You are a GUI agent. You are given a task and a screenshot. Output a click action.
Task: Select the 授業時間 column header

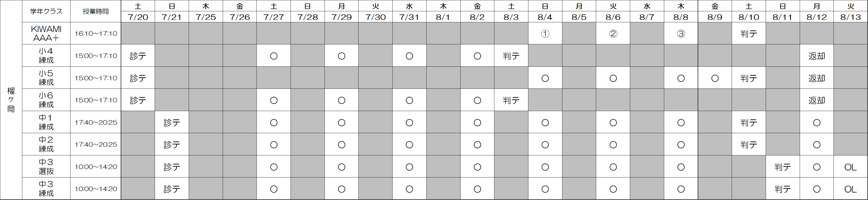[x=96, y=11]
